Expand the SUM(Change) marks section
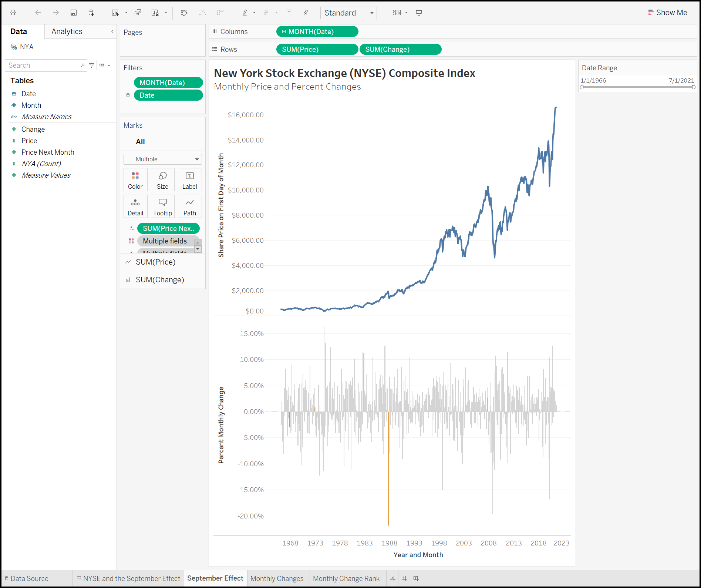This screenshot has width=701, height=588. pyautogui.click(x=162, y=280)
